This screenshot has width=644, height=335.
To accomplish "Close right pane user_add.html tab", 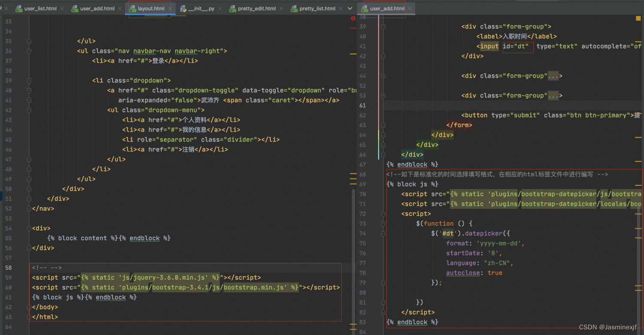I will pos(410,9).
